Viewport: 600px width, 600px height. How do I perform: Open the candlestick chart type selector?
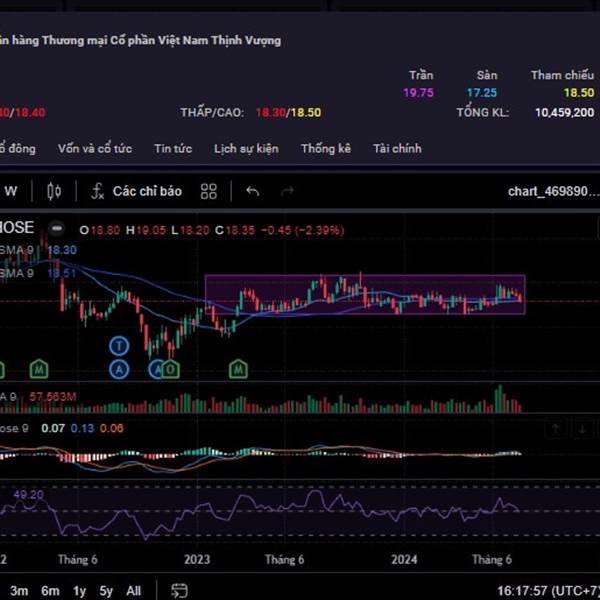click(x=54, y=191)
